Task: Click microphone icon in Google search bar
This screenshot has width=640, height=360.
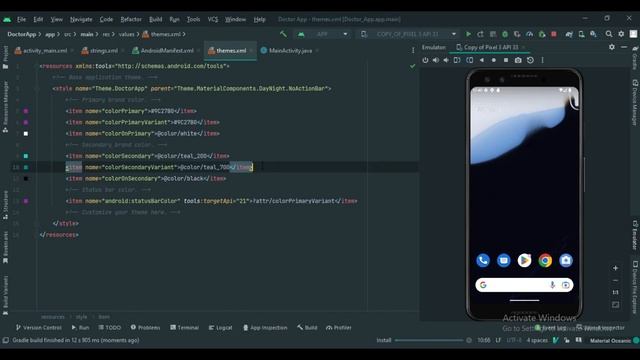Action: (x=552, y=285)
